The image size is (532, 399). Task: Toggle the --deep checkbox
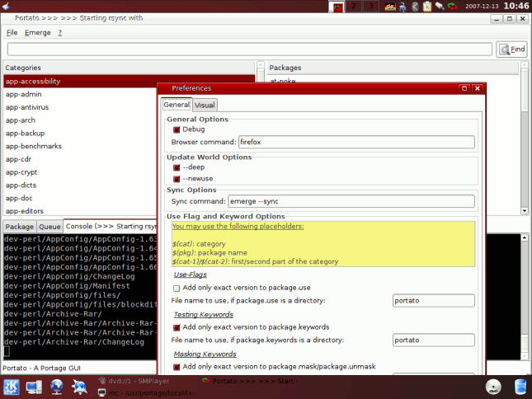pos(177,167)
